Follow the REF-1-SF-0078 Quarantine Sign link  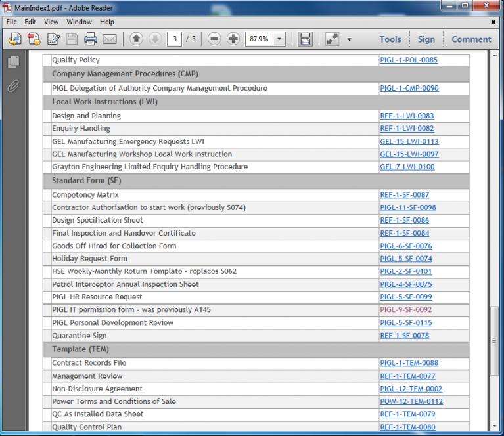coord(405,336)
